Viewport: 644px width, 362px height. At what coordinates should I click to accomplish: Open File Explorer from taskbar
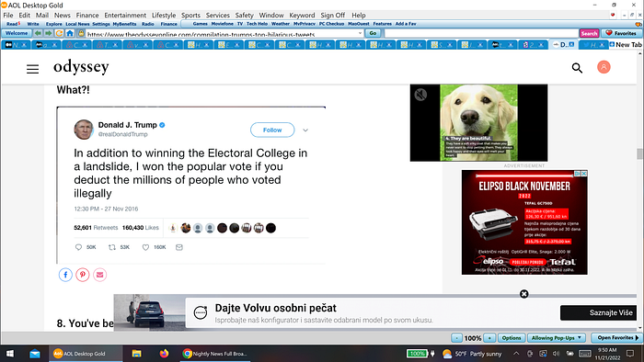[136, 354]
